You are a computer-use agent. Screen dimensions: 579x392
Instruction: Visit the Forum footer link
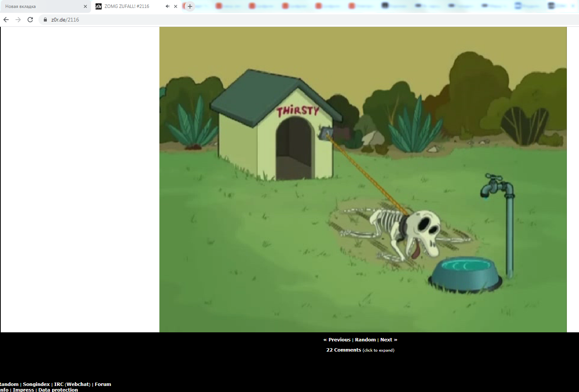coord(103,384)
